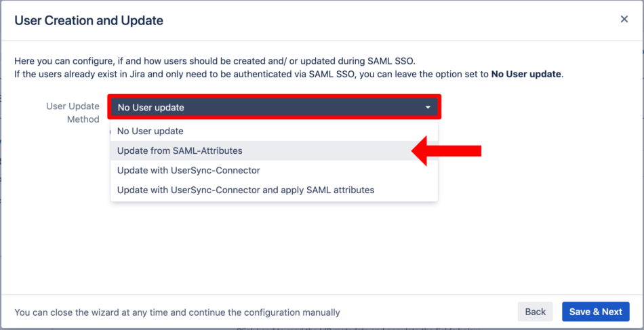Click the User Creation and Update title

(x=89, y=20)
